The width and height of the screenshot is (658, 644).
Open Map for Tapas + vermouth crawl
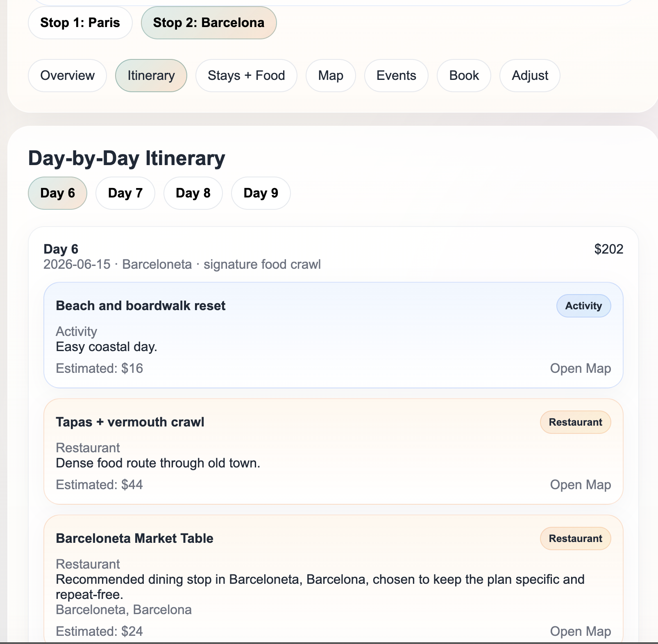(580, 485)
